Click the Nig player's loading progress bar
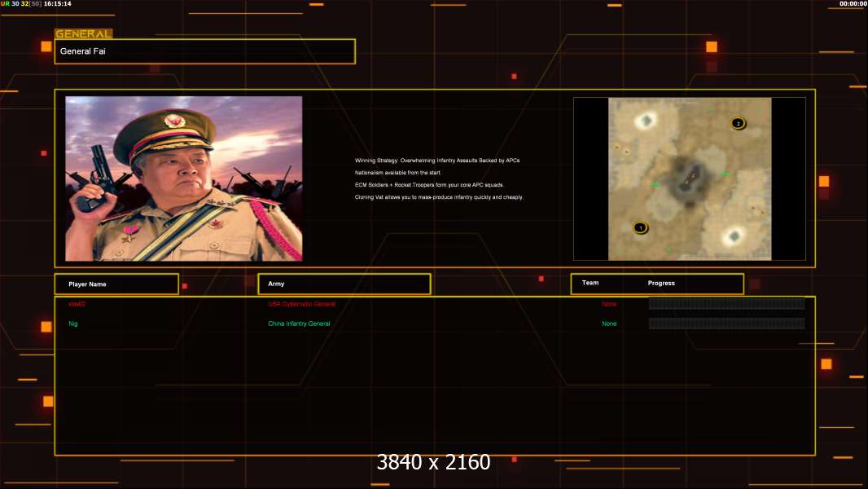 point(726,324)
